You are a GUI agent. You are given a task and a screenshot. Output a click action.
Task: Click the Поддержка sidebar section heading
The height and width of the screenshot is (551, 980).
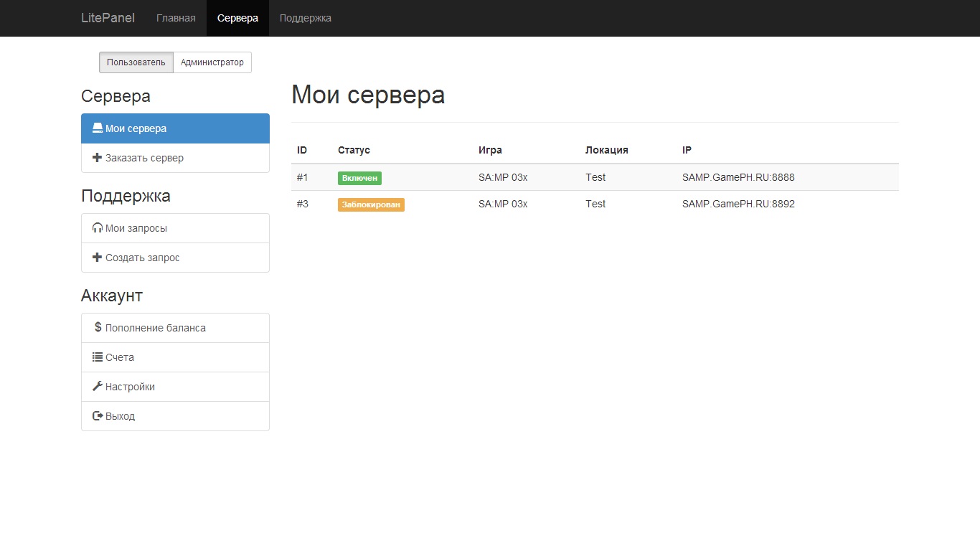[126, 196]
